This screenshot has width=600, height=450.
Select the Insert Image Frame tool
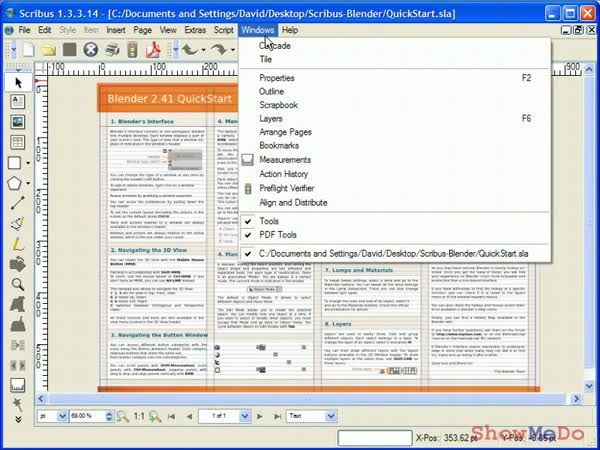pyautogui.click(x=17, y=122)
